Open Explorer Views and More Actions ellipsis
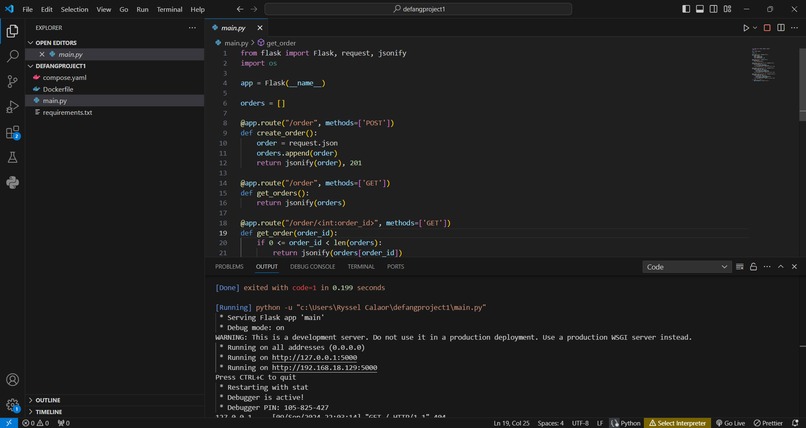 click(192, 28)
